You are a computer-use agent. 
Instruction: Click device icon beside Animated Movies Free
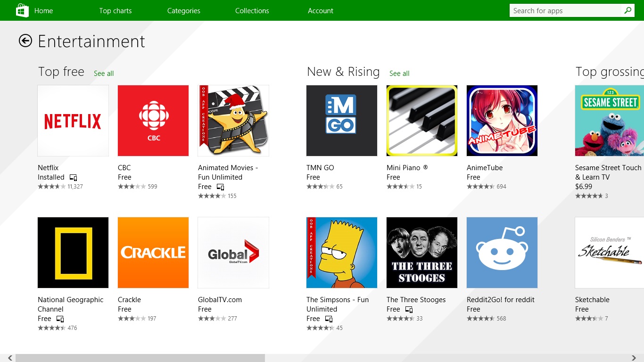click(x=220, y=187)
